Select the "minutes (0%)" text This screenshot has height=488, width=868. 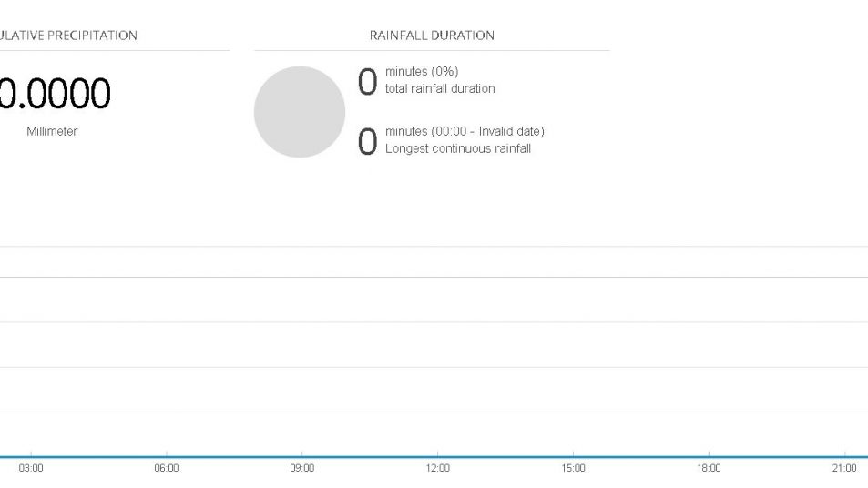(x=422, y=72)
